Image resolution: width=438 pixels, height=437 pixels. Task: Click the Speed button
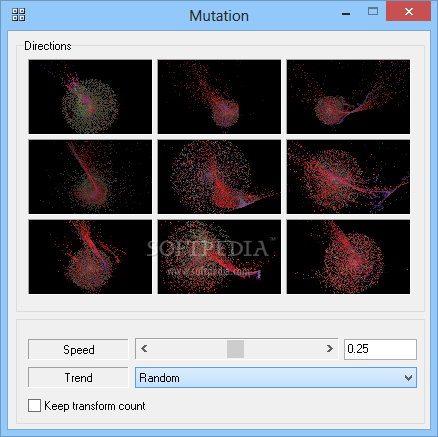pos(78,349)
